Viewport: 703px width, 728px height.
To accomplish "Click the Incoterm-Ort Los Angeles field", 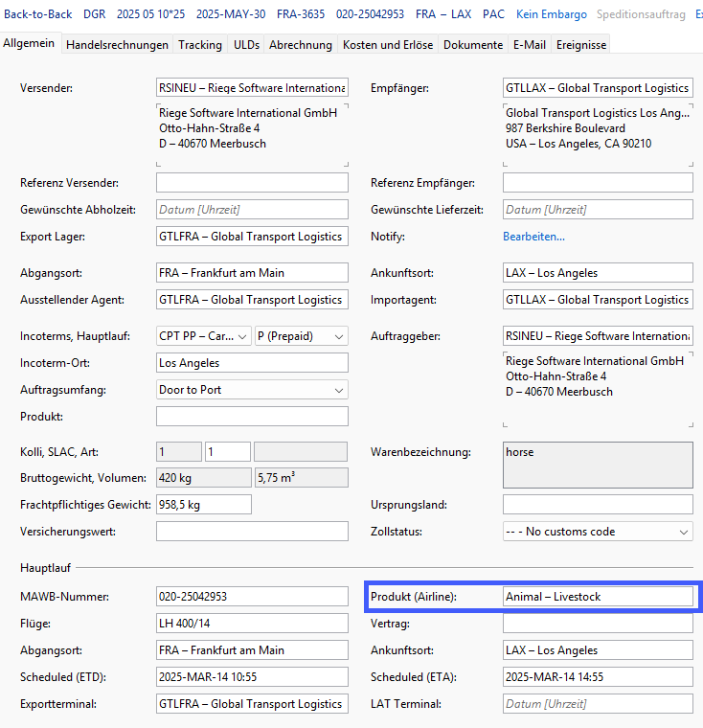I will coord(252,363).
